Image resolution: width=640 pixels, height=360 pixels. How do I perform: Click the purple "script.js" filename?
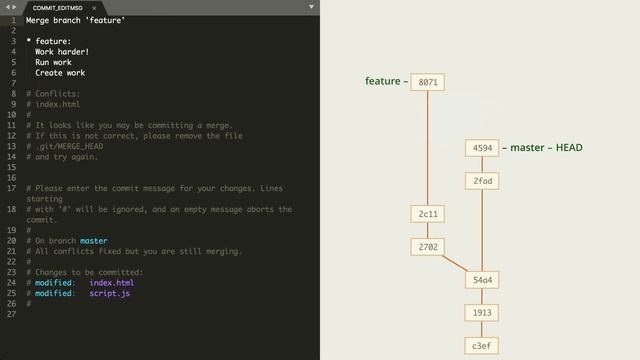tap(109, 293)
